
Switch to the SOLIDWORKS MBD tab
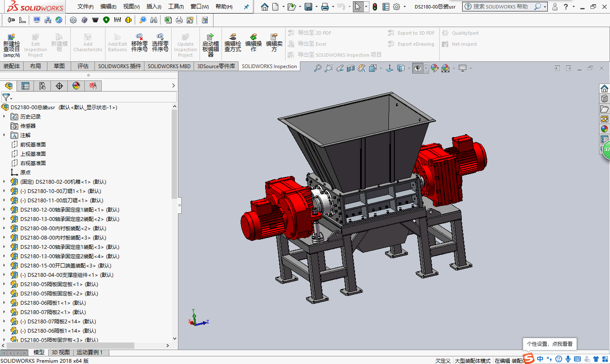[169, 66]
